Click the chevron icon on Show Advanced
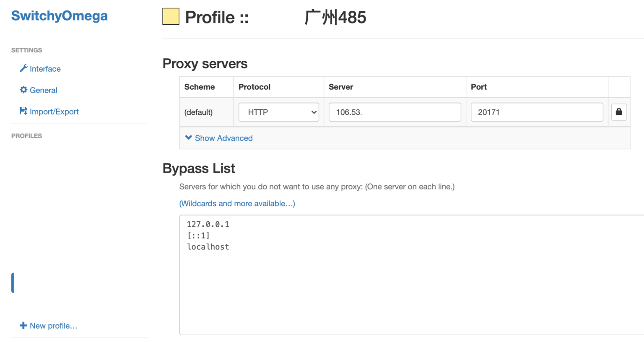 [x=188, y=137]
